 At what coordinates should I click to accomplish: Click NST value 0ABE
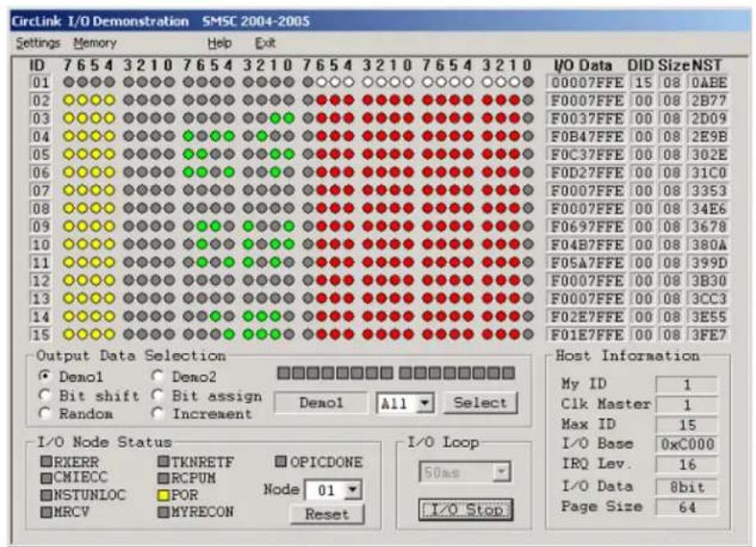point(709,82)
